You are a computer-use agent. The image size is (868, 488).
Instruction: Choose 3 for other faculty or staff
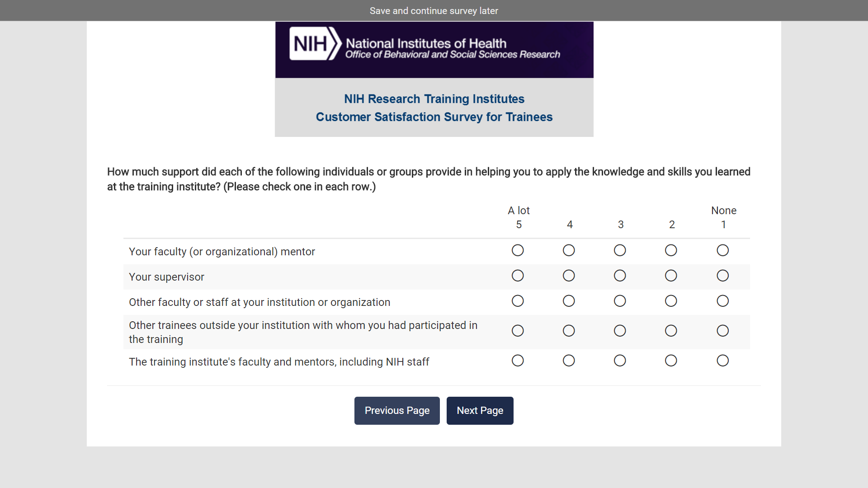pos(620,301)
